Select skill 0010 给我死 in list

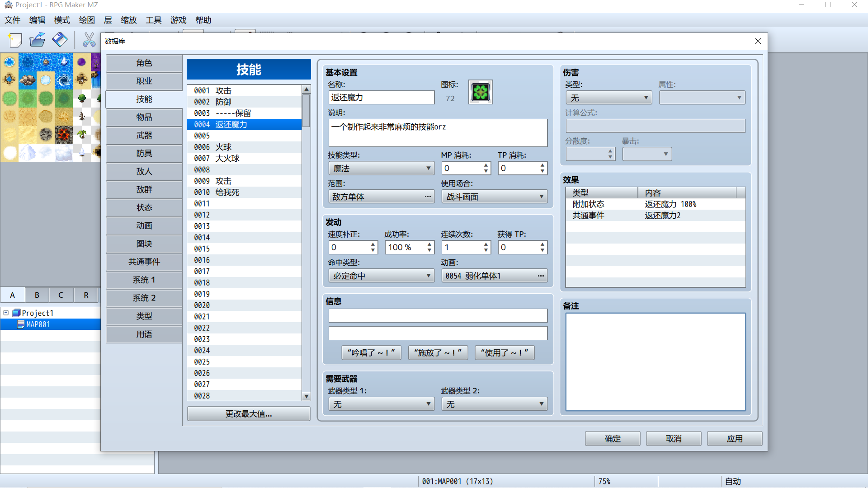244,192
